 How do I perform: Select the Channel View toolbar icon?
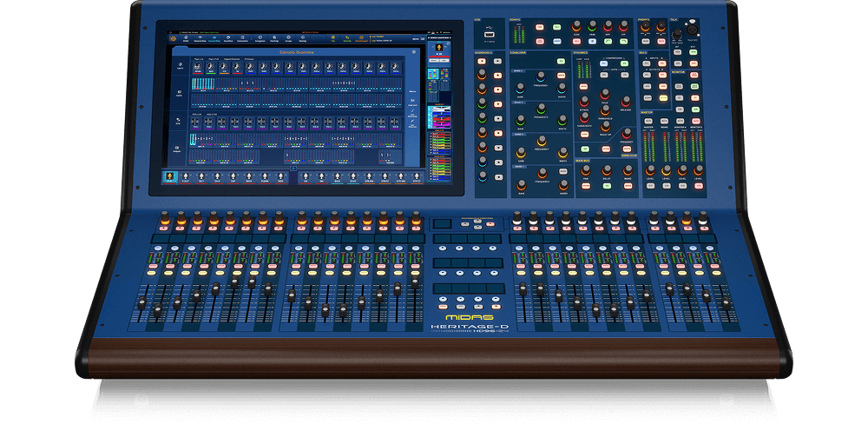pyautogui.click(x=200, y=37)
